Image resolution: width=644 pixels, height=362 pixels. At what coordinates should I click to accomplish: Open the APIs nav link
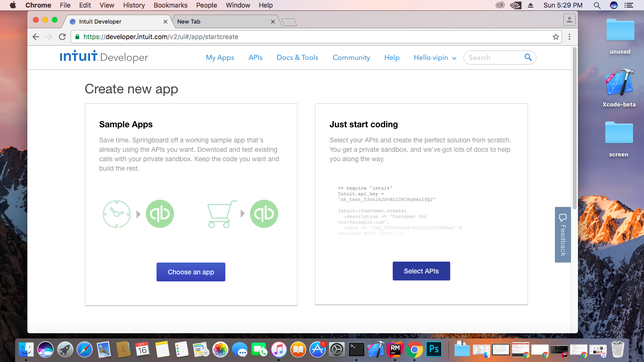[x=256, y=58]
